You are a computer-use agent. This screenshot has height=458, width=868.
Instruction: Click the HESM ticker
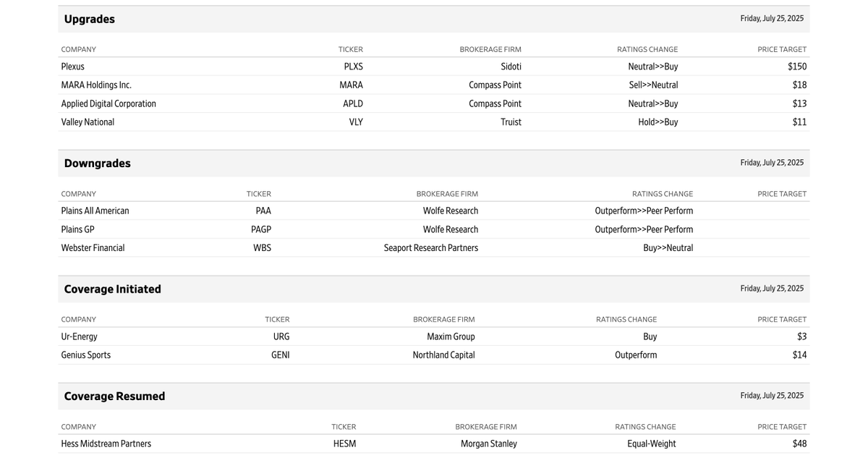click(345, 444)
